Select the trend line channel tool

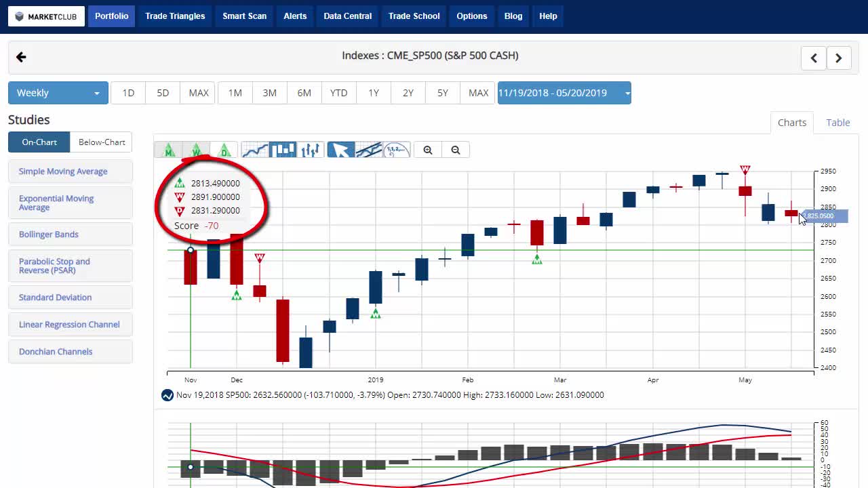pyautogui.click(x=369, y=150)
